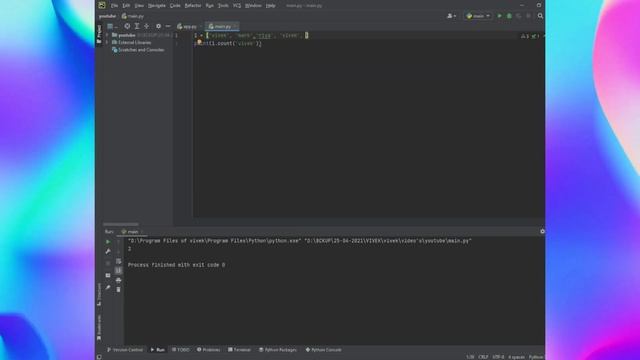
Task: Open the user account dropdown
Action: [x=451, y=16]
